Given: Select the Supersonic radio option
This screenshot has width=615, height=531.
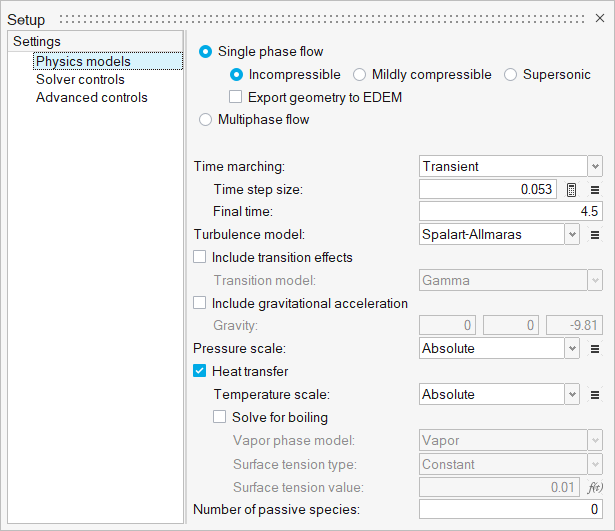Looking at the screenshot, I should point(511,74).
